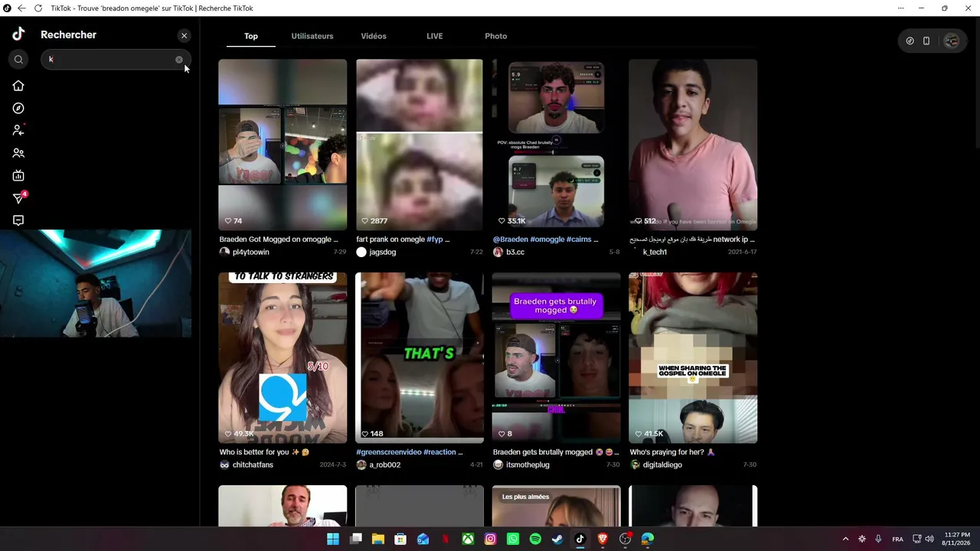Go back with the browser back arrow
Viewport: 980px width, 551px height.
pyautogui.click(x=21, y=8)
